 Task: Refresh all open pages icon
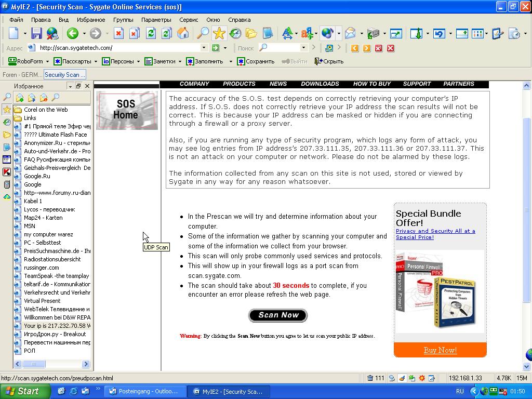tap(167, 33)
